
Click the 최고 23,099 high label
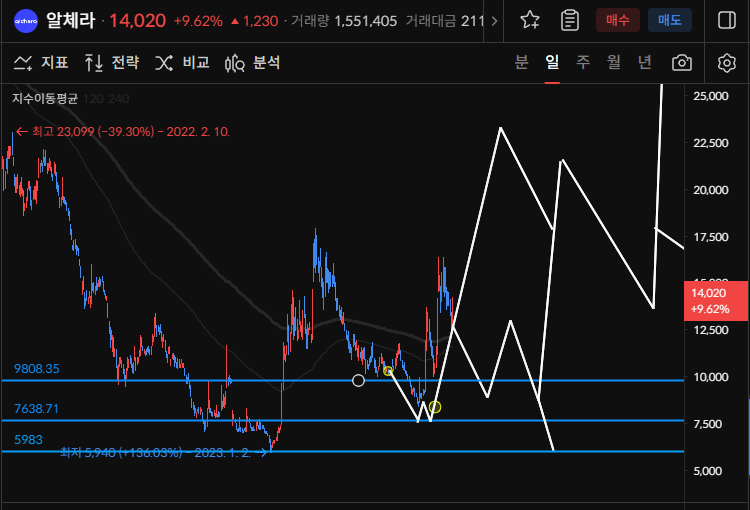point(122,132)
